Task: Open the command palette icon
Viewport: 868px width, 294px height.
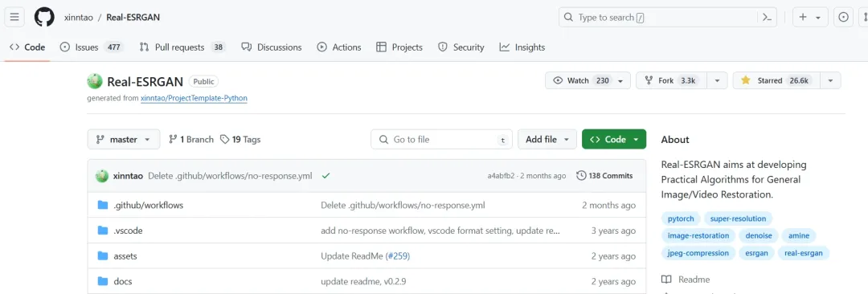Action: click(767, 17)
